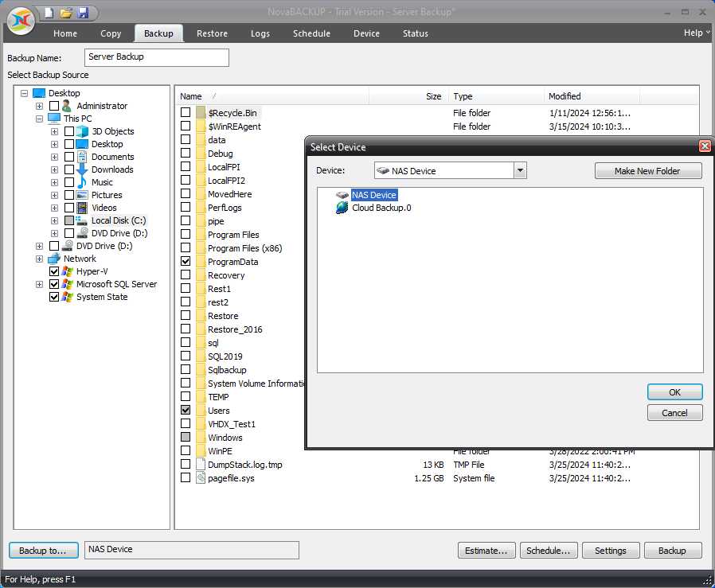Select the Cloud Backup.0 device icon
Viewport: 715px width, 588px height.
(342, 207)
